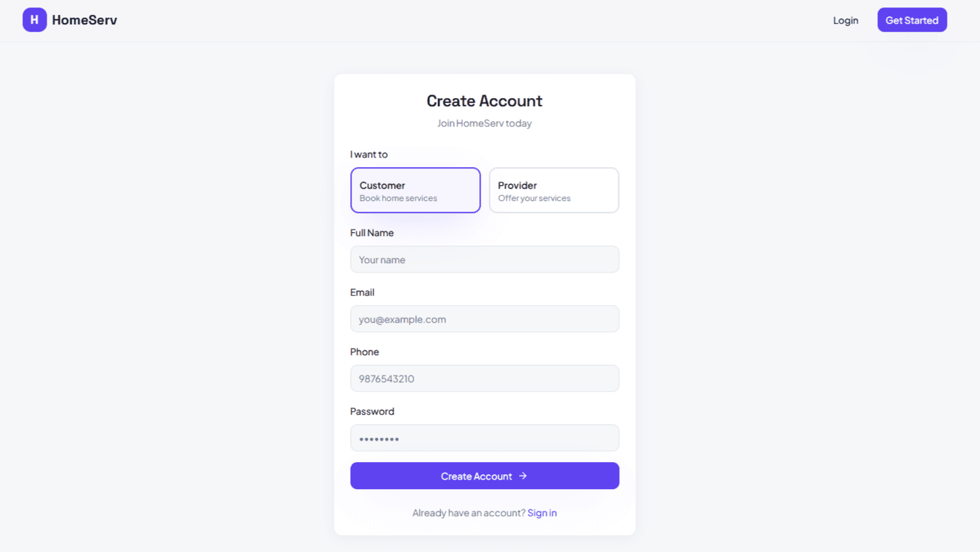
Task: Click the arrow icon inside Create Account button
Action: tap(523, 476)
